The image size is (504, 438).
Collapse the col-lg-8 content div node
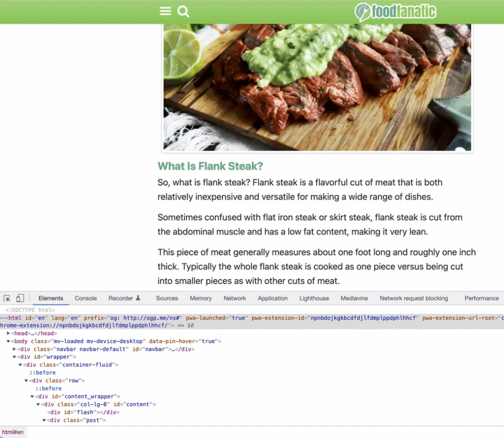pos(38,404)
